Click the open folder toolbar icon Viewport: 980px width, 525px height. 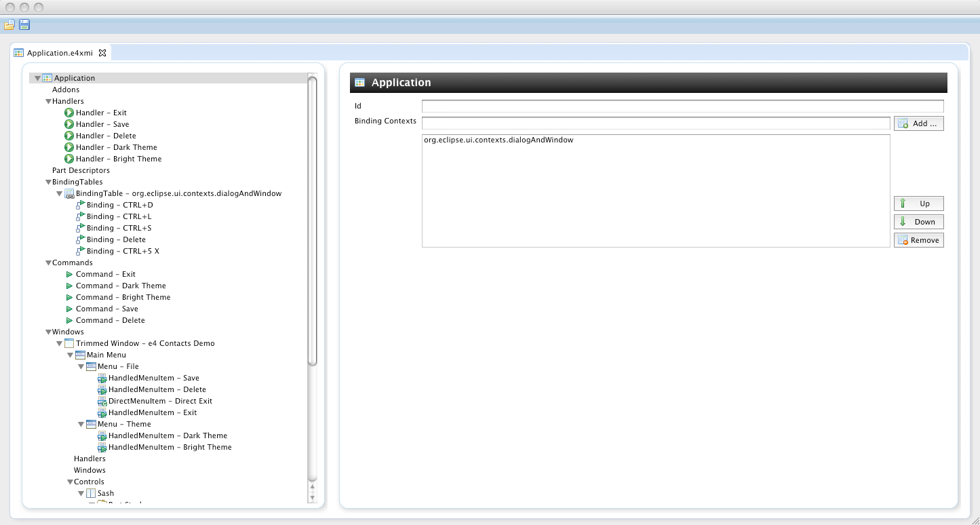9,25
